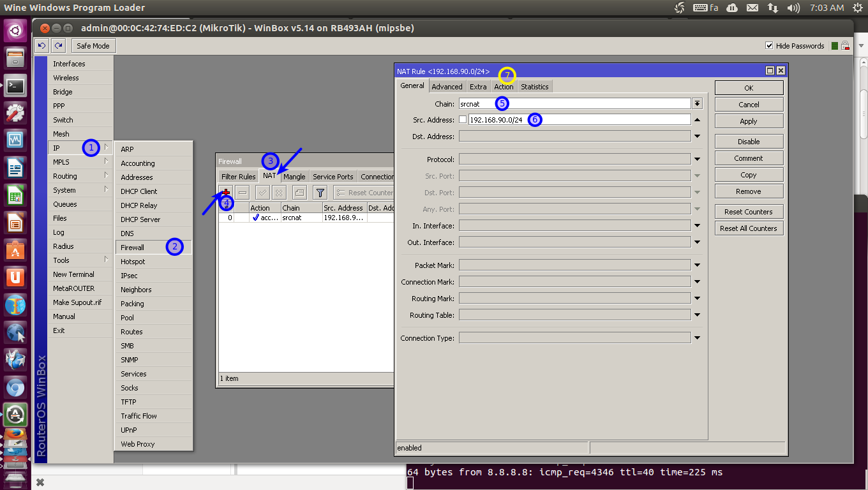Click the red plus add rule icon
Image resolution: width=868 pixels, height=490 pixels.
coord(226,193)
